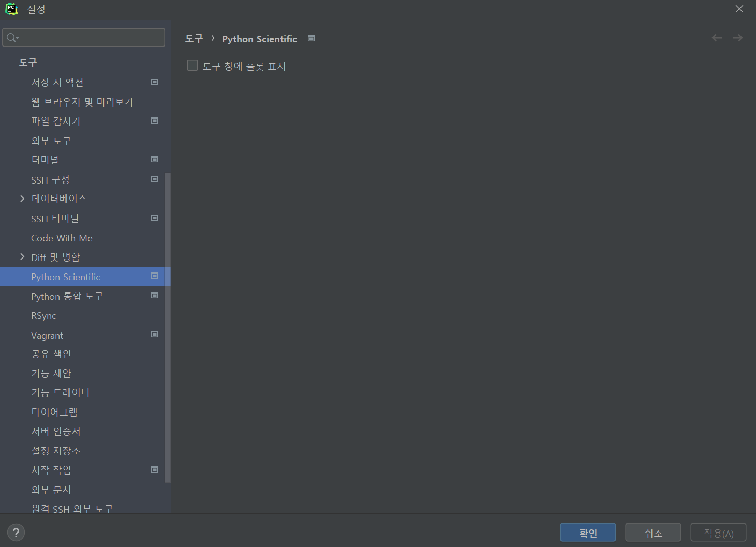Open help with the question mark button
The height and width of the screenshot is (547, 756).
pos(16,533)
